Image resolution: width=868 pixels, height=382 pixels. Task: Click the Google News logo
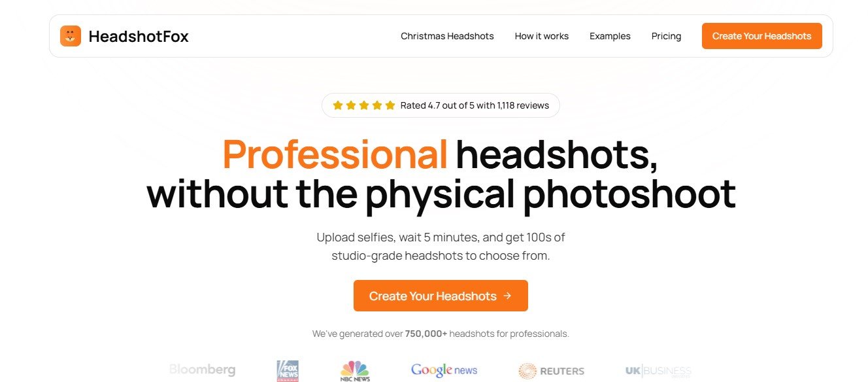tap(444, 370)
